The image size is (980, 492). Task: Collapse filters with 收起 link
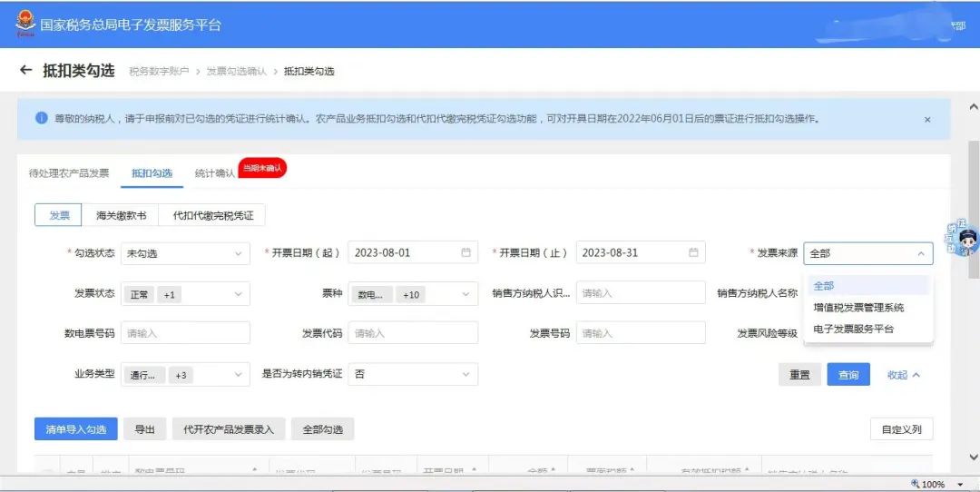(903, 375)
